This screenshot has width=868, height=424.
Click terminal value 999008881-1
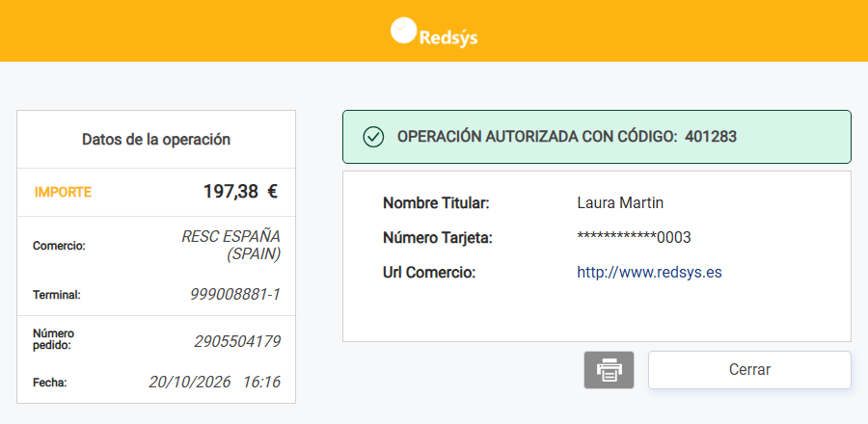point(235,294)
